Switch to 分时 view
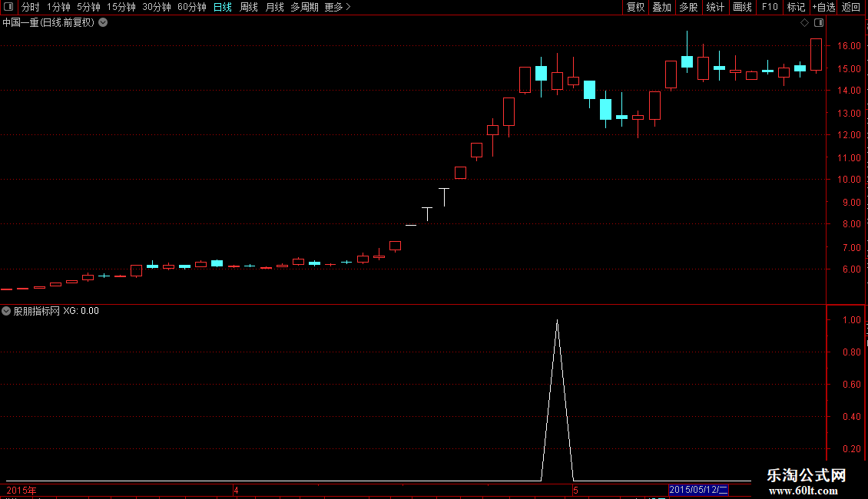 [x=31, y=7]
